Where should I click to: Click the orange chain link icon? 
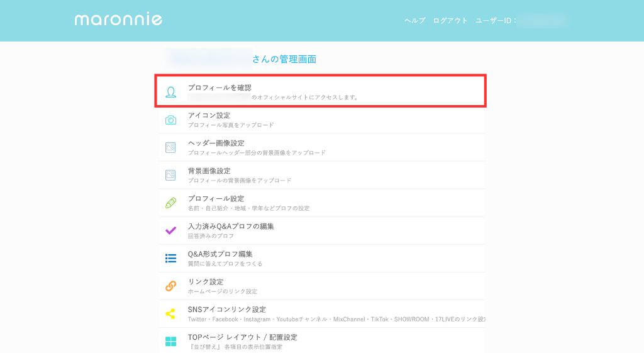click(171, 286)
